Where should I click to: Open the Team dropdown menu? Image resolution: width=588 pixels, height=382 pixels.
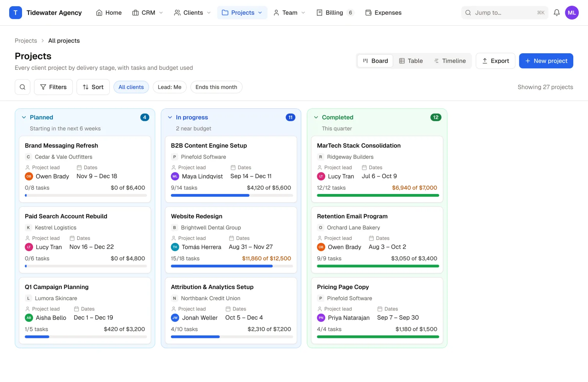coord(289,12)
